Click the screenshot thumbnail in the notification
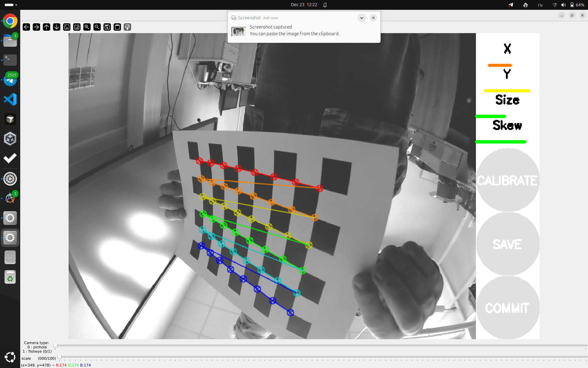This screenshot has width=588, height=368. [x=239, y=31]
